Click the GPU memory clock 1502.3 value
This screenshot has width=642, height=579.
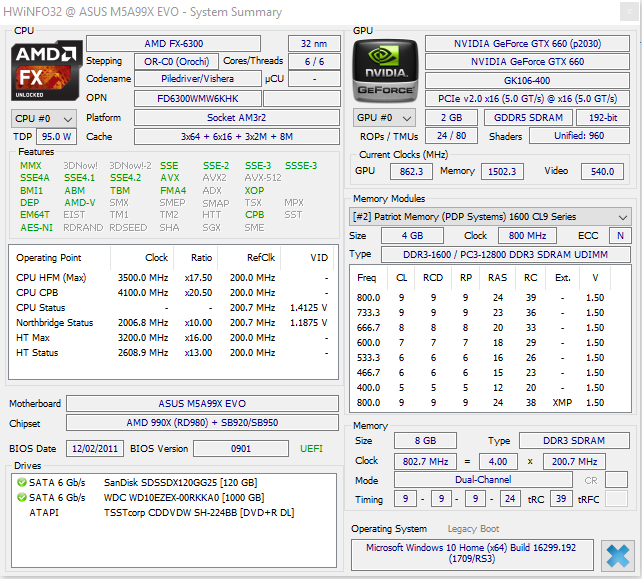pos(502,172)
